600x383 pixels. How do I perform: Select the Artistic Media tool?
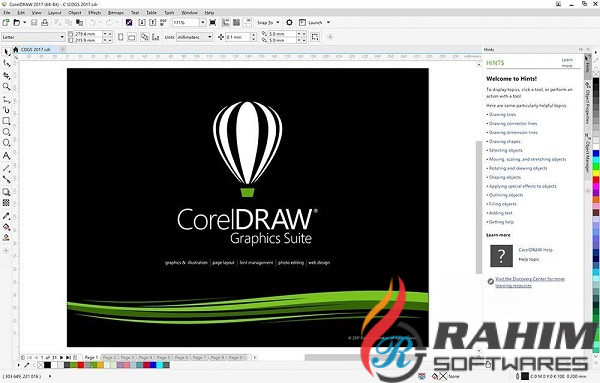click(x=6, y=110)
